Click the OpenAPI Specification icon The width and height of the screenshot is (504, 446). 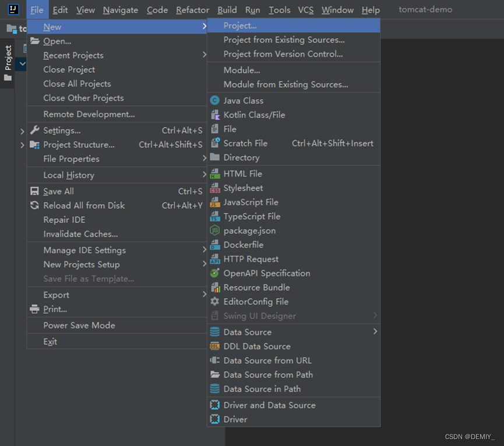point(215,273)
